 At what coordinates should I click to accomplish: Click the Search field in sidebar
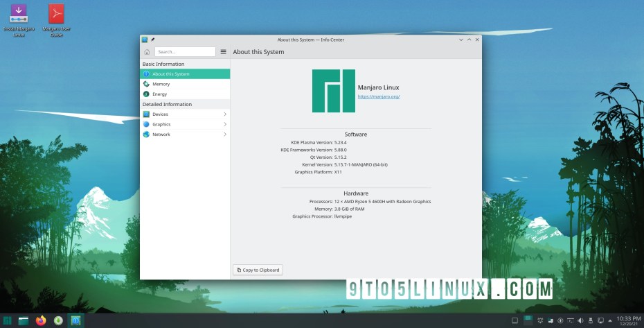point(185,52)
